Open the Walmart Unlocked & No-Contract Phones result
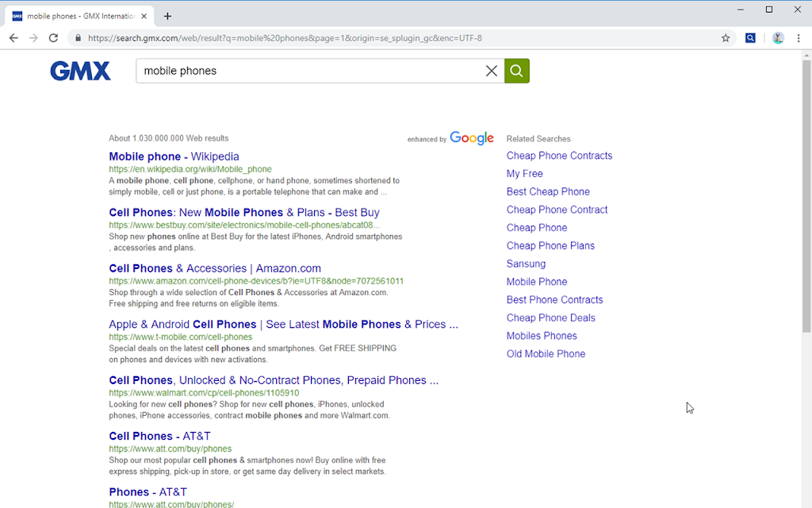 [x=274, y=380]
